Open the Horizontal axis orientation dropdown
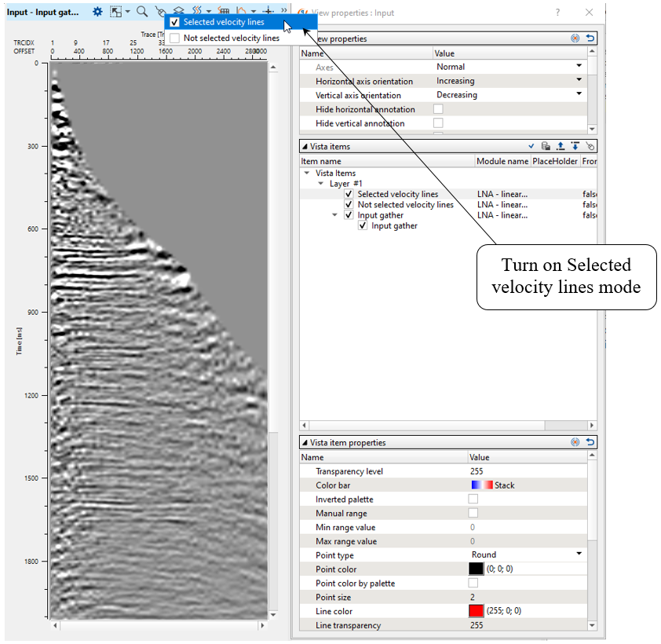The image size is (661, 644). (x=579, y=81)
